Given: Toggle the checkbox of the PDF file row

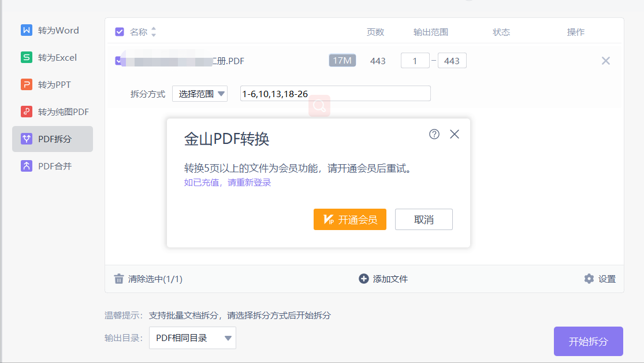Looking at the screenshot, I should [x=118, y=61].
